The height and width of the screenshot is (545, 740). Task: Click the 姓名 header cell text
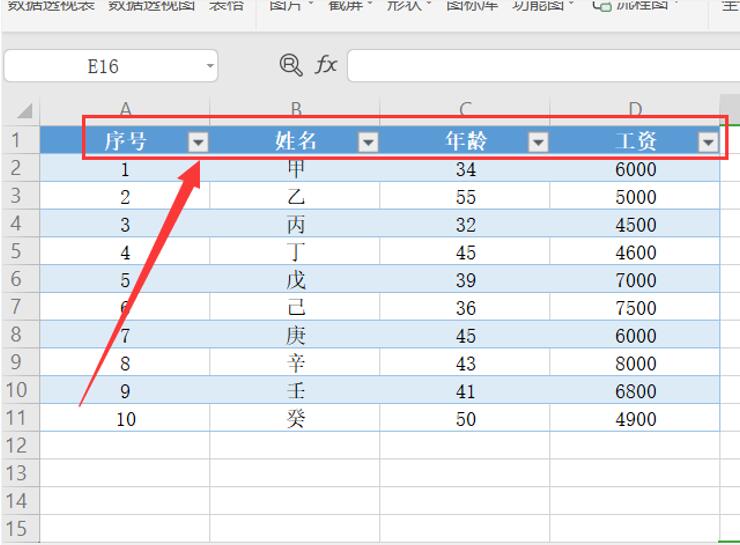(296, 141)
